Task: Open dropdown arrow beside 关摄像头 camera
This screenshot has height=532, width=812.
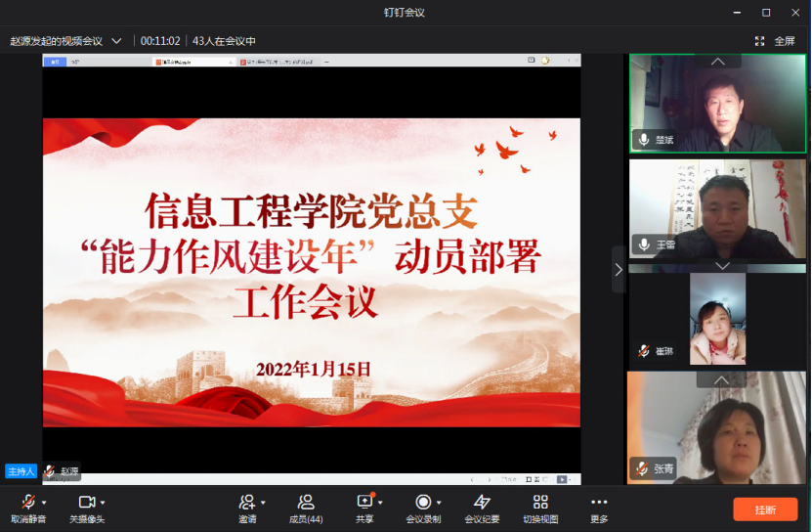Action: click(x=104, y=502)
